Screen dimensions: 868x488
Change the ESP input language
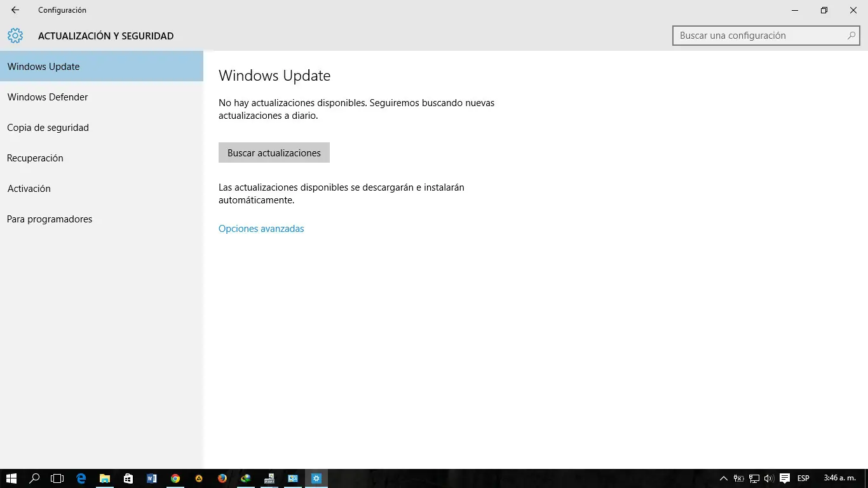(x=803, y=478)
